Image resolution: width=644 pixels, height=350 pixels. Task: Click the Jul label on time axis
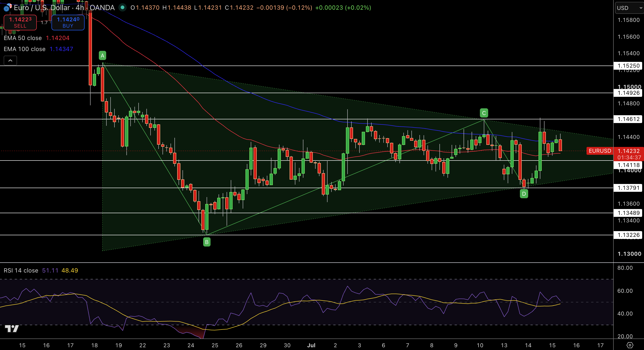point(311,345)
